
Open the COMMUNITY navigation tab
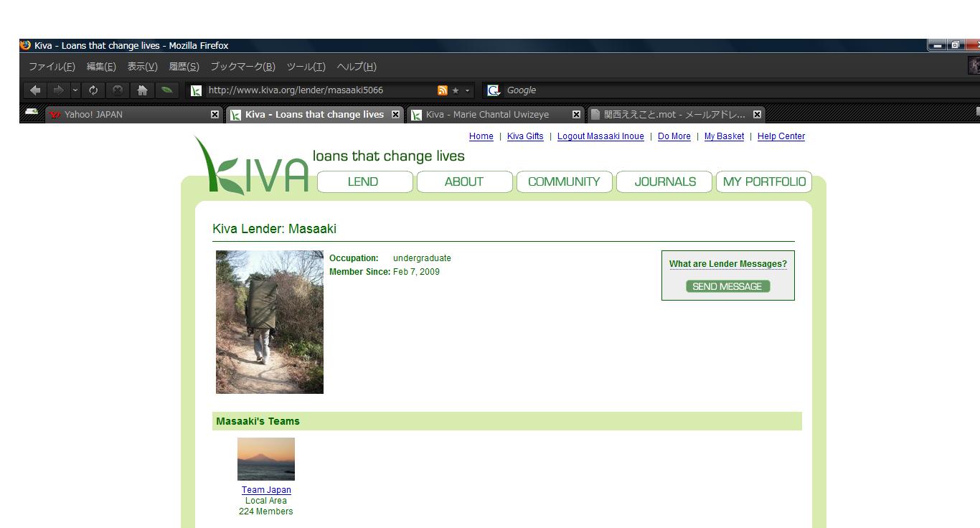(x=564, y=181)
